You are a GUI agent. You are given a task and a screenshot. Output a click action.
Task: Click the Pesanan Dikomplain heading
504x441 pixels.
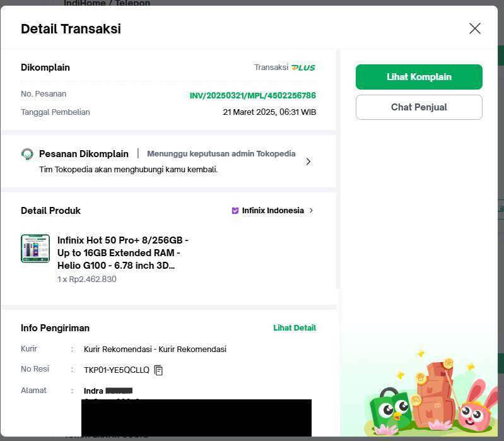[x=83, y=154]
